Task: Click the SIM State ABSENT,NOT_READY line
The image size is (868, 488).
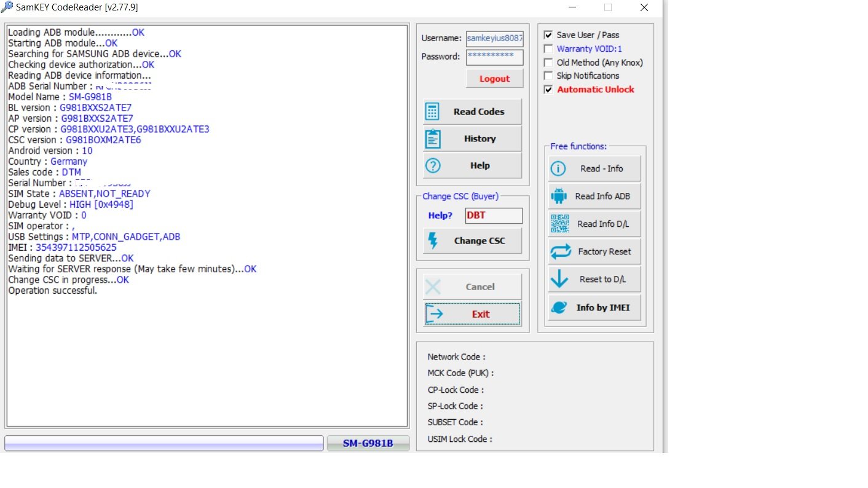Action: (79, 194)
